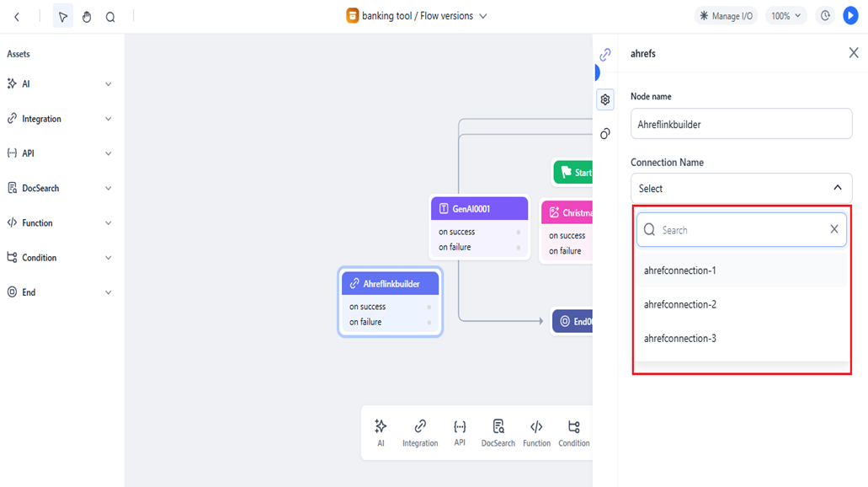
Task: Click the Manage I/O button
Action: click(726, 16)
